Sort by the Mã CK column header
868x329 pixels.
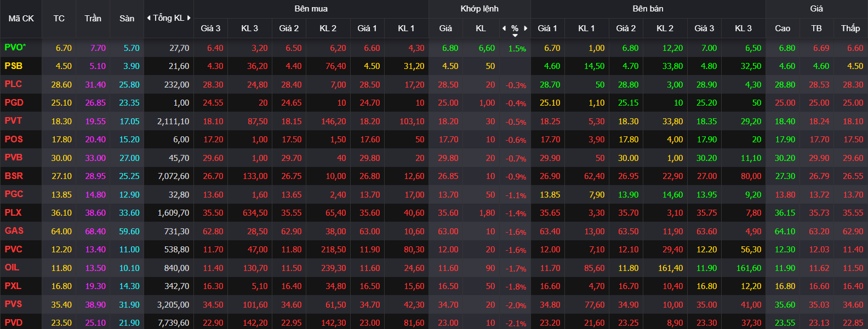(x=21, y=19)
